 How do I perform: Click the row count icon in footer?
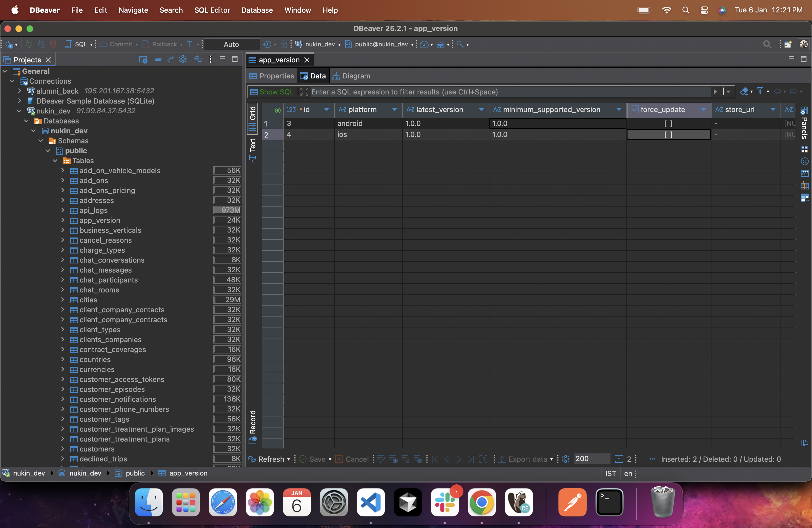619,459
